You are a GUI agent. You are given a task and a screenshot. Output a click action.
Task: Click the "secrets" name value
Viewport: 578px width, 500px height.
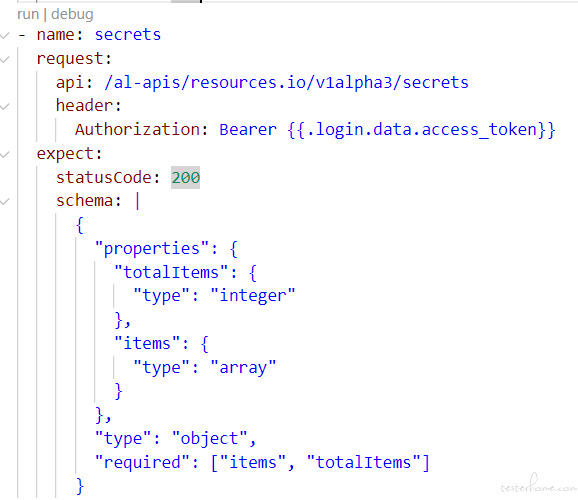[128, 35]
